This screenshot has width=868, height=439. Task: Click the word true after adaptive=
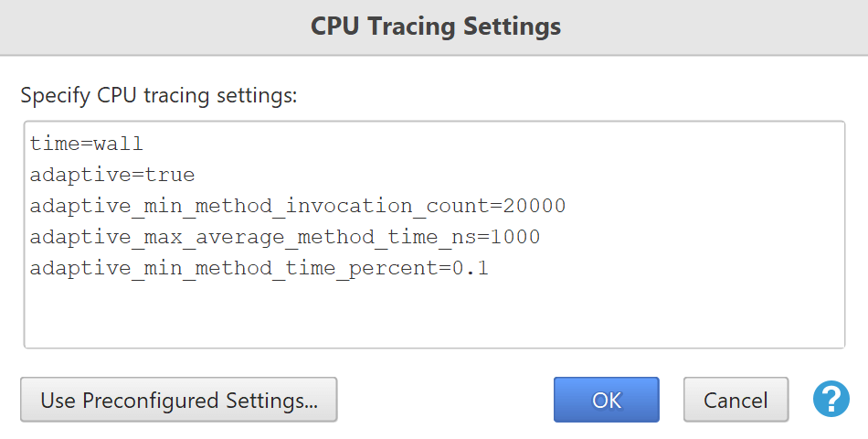(x=170, y=175)
